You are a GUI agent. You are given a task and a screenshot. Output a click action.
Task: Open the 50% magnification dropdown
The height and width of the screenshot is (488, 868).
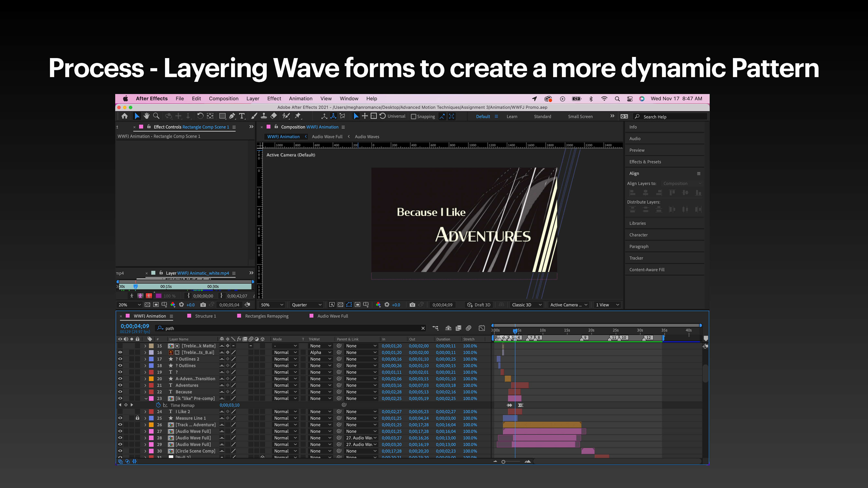coord(272,305)
